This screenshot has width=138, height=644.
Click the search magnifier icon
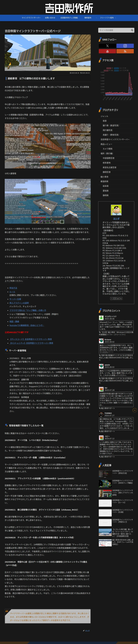tap(132, 30)
